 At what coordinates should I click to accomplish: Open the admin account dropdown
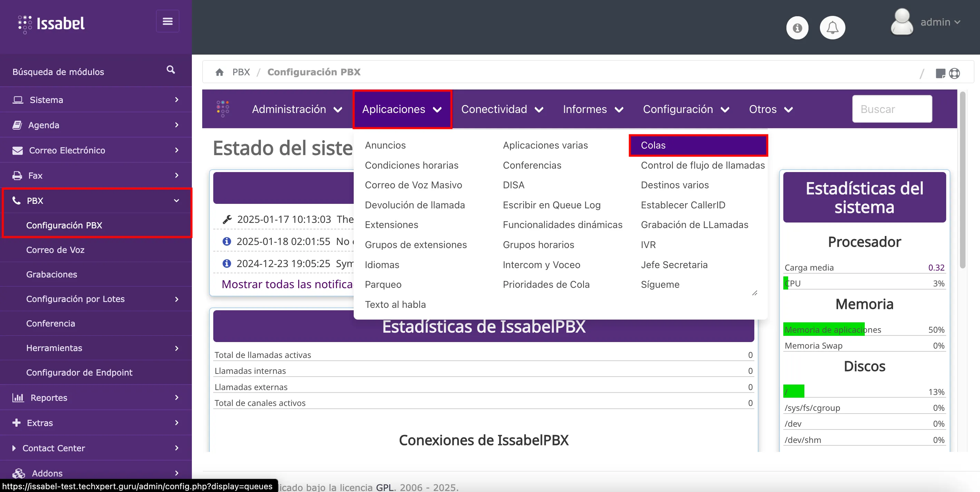[940, 22]
